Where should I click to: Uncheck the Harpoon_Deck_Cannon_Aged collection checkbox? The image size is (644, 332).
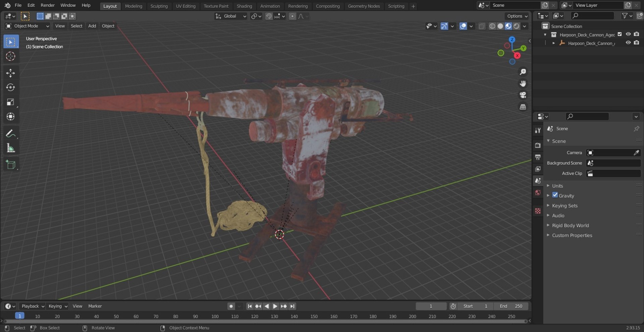(x=620, y=34)
